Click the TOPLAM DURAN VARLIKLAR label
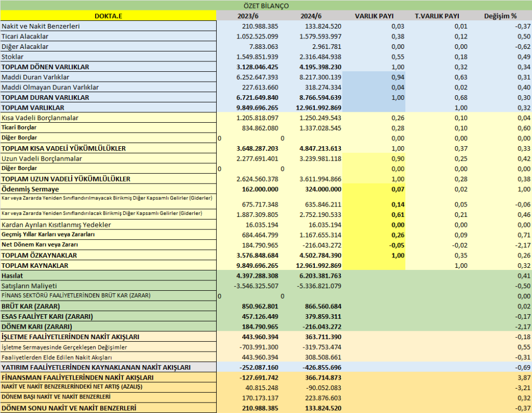The image size is (532, 413). (108, 97)
